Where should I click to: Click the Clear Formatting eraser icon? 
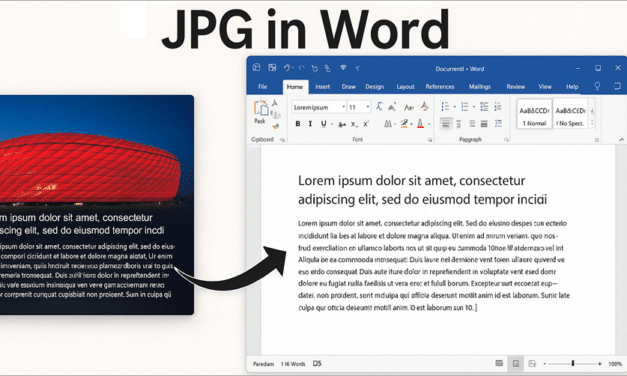(425, 107)
